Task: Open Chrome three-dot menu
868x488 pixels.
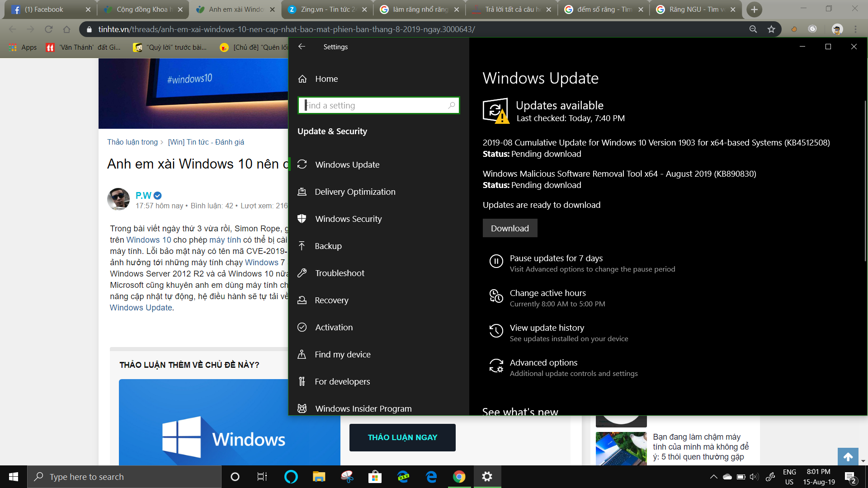Action: [855, 29]
